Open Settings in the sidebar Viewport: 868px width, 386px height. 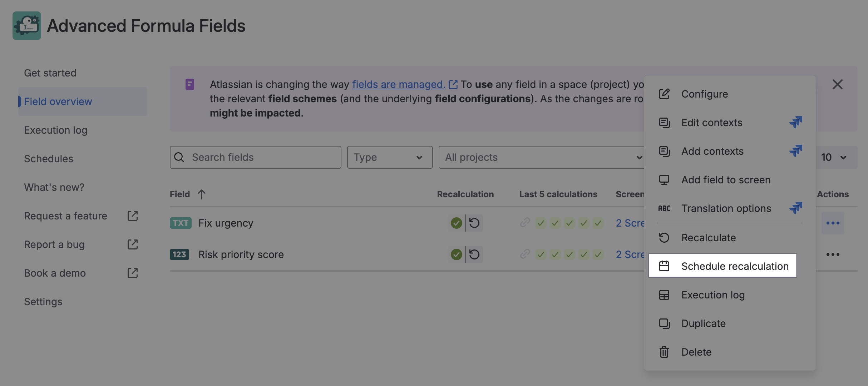coord(83,302)
